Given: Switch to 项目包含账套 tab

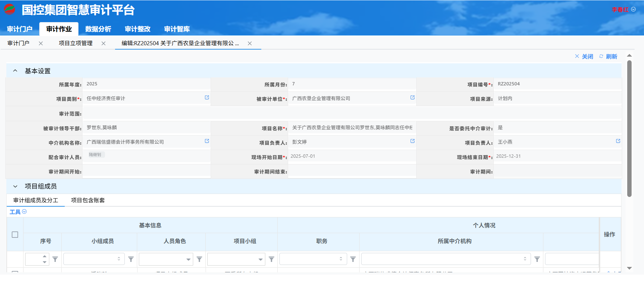Looking at the screenshot, I should [x=88, y=200].
